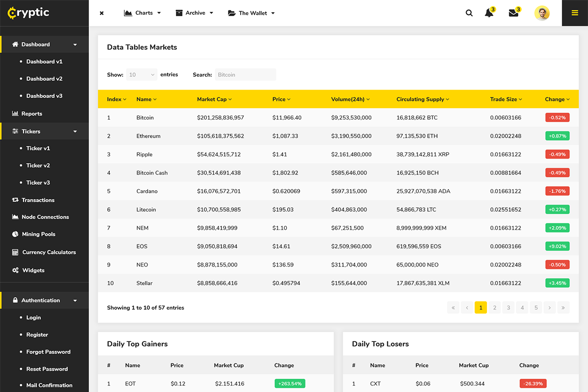588x392 pixels.
Task: Open Transactions from the sidebar
Action: pyautogui.click(x=38, y=200)
